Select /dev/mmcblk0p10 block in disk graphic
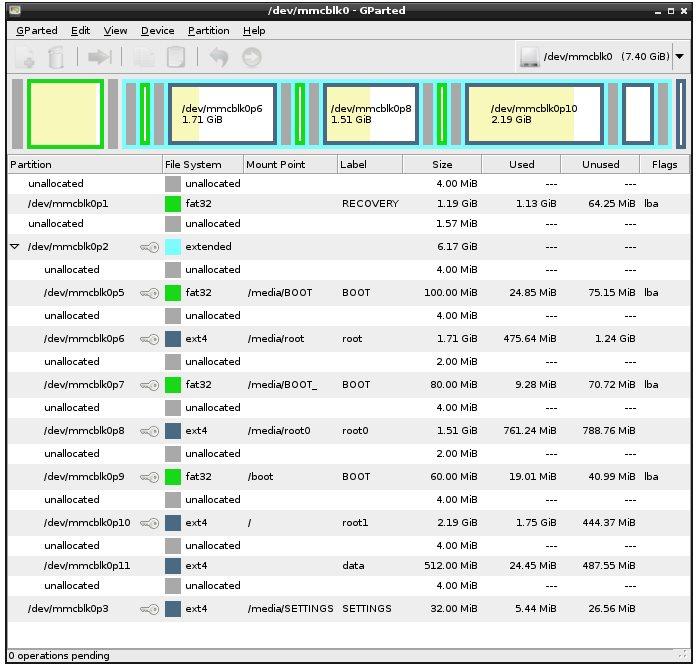The height and width of the screenshot is (668, 700). pyautogui.click(x=534, y=114)
